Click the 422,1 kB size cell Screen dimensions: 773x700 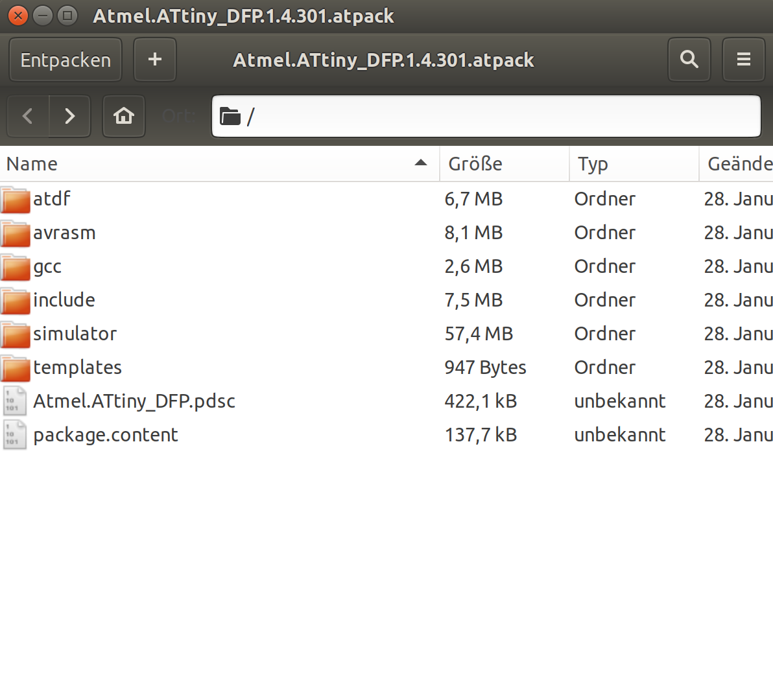(x=481, y=401)
